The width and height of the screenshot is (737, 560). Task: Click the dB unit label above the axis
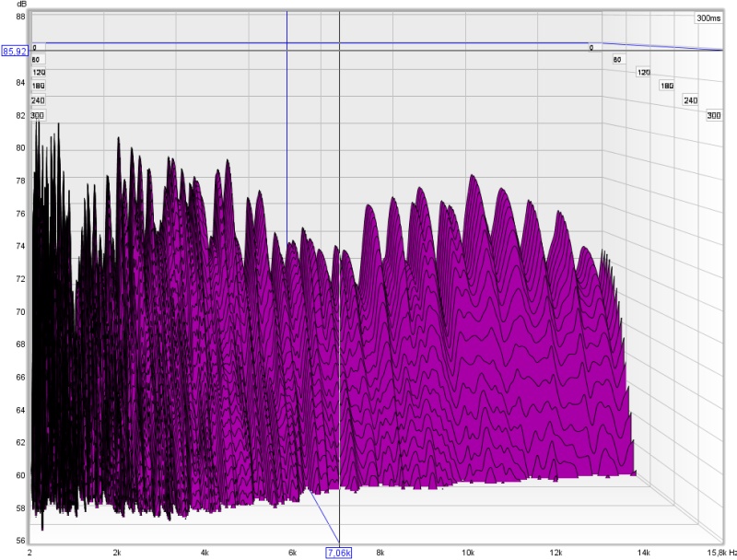click(x=22, y=5)
